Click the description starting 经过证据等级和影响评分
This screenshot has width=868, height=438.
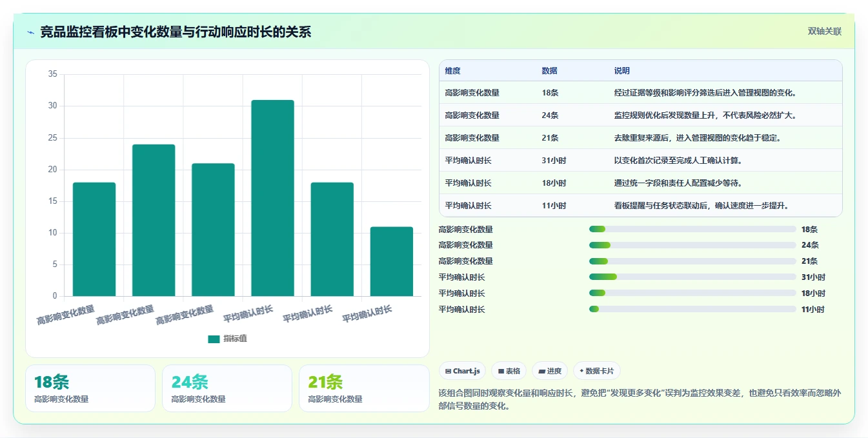[705, 93]
